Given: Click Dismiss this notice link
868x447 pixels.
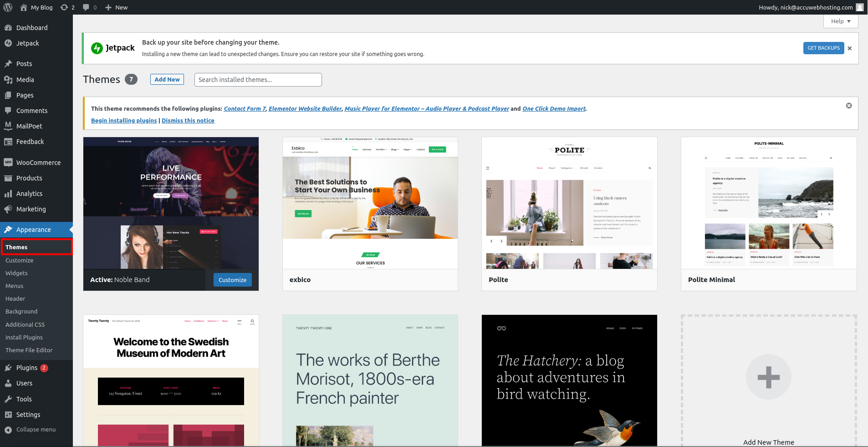Looking at the screenshot, I should (x=188, y=120).
